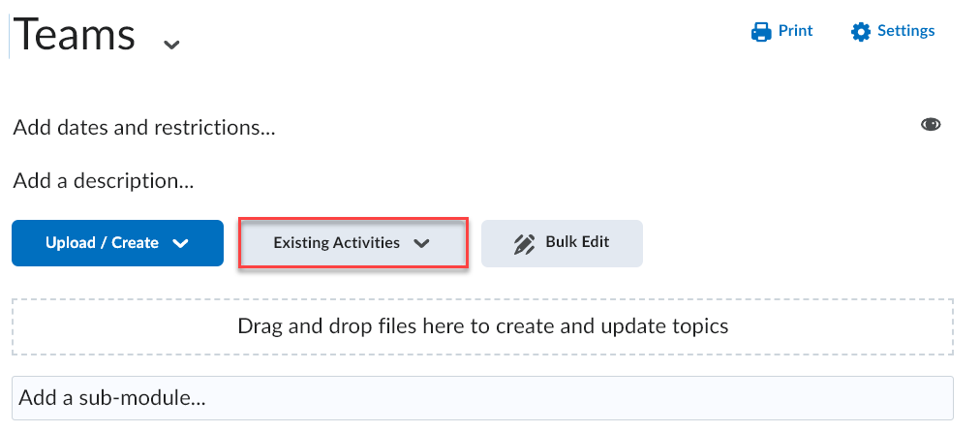The height and width of the screenshot is (432, 980).
Task: Open the Settings link text
Action: coord(905,31)
